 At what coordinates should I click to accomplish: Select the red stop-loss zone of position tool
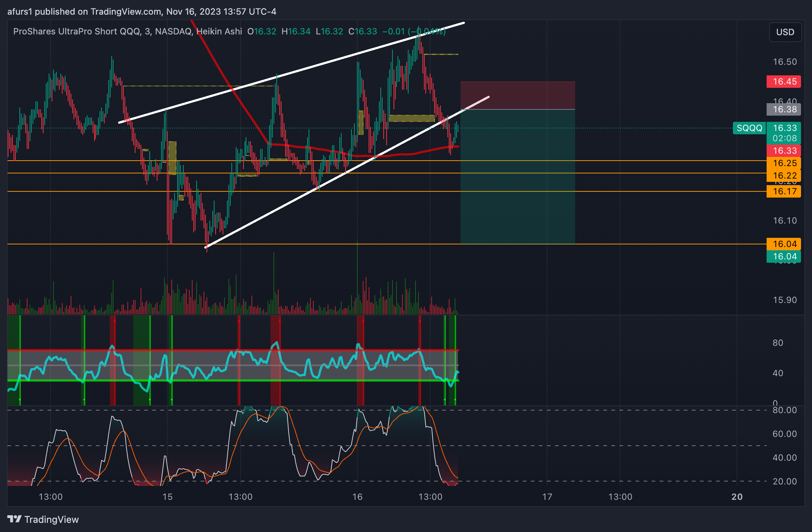click(518, 95)
